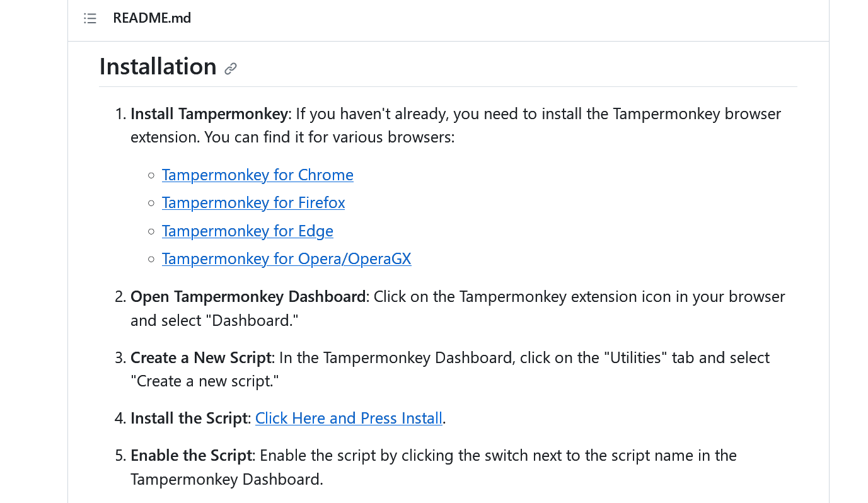This screenshot has height=503, width=868.
Task: Click the bold "Enable the Script" text
Action: point(191,455)
